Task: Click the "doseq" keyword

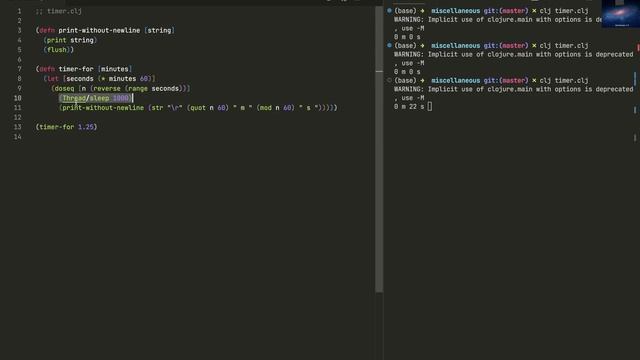Action: pos(64,88)
